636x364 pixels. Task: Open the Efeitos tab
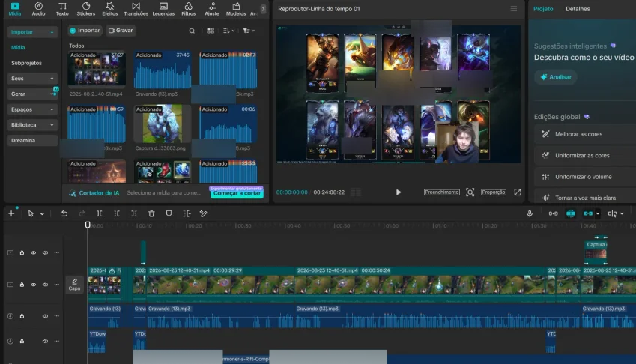[x=110, y=9]
